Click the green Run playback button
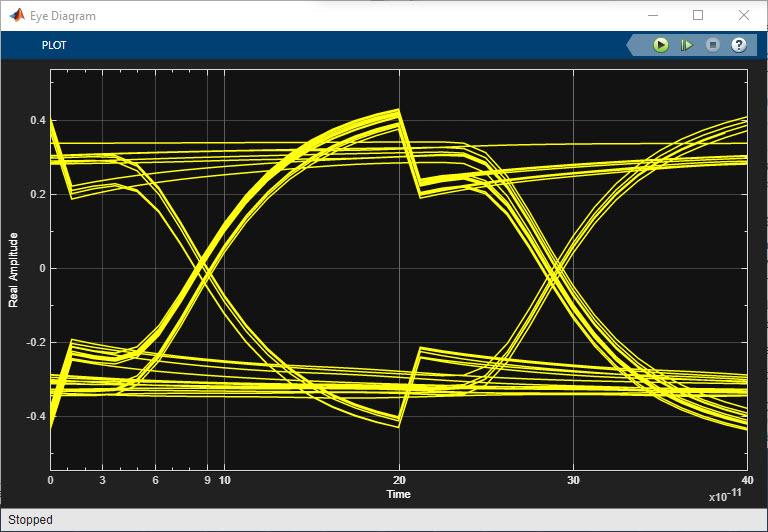 click(x=661, y=45)
